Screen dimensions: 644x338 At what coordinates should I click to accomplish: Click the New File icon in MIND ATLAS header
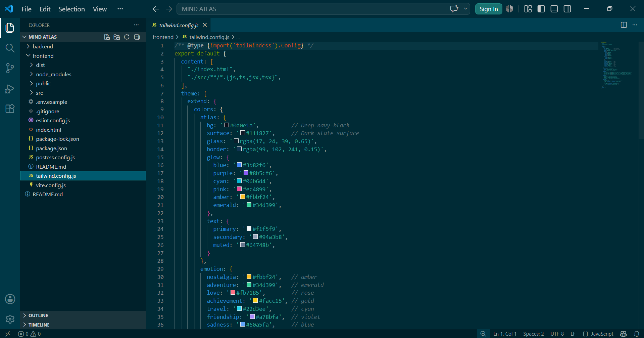pyautogui.click(x=107, y=37)
